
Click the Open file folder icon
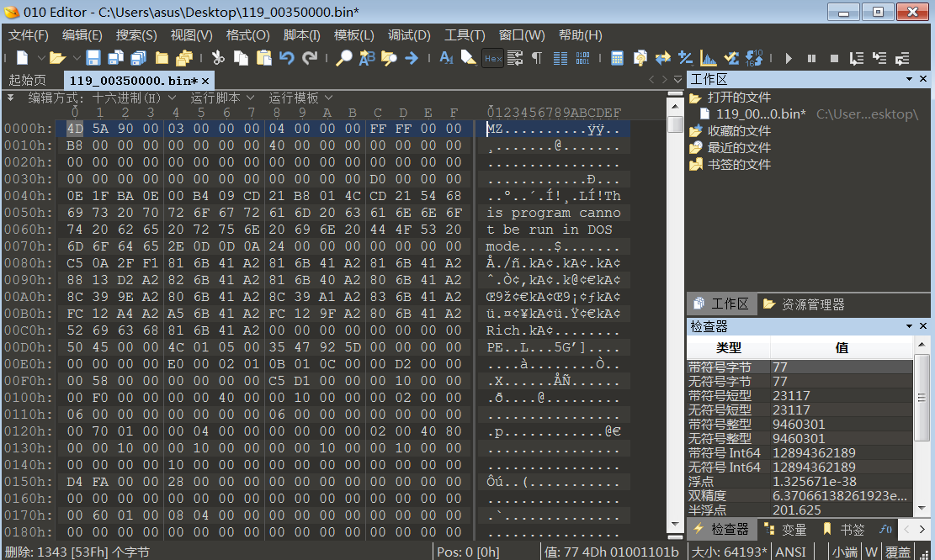point(56,58)
